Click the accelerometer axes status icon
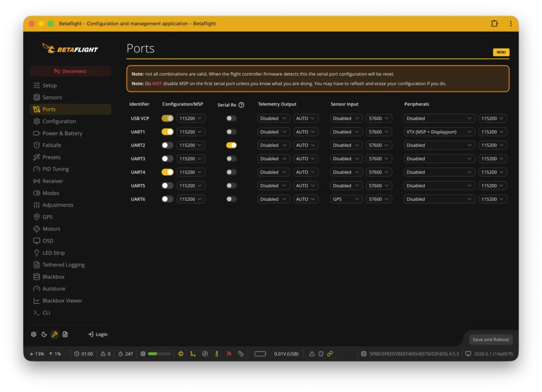Viewport: 542px width, 392px height. point(193,354)
